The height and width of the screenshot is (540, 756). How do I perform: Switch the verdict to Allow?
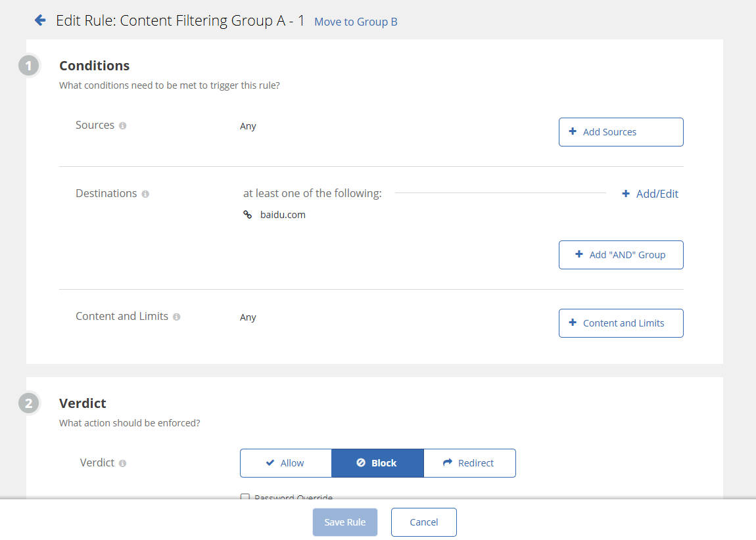pos(285,462)
